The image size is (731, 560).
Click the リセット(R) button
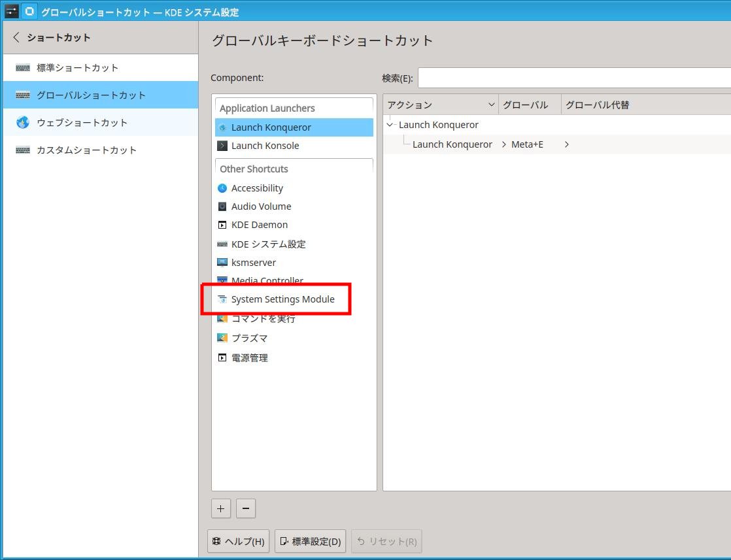[x=386, y=541]
